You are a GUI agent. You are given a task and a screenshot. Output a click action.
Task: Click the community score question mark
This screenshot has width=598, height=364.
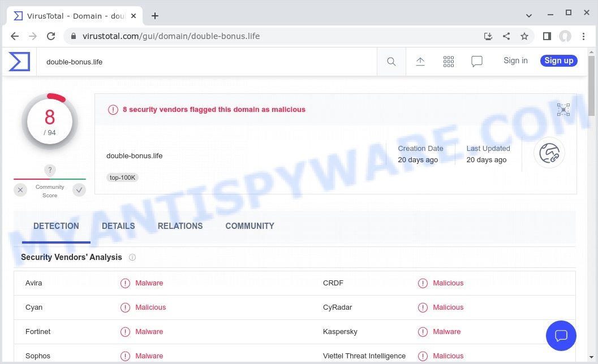[50, 170]
